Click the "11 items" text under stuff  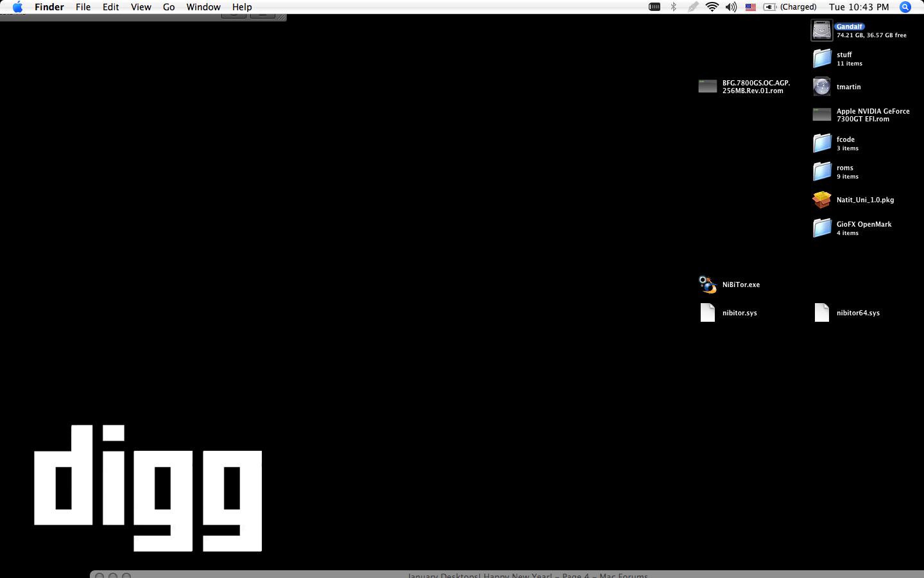pyautogui.click(x=850, y=64)
